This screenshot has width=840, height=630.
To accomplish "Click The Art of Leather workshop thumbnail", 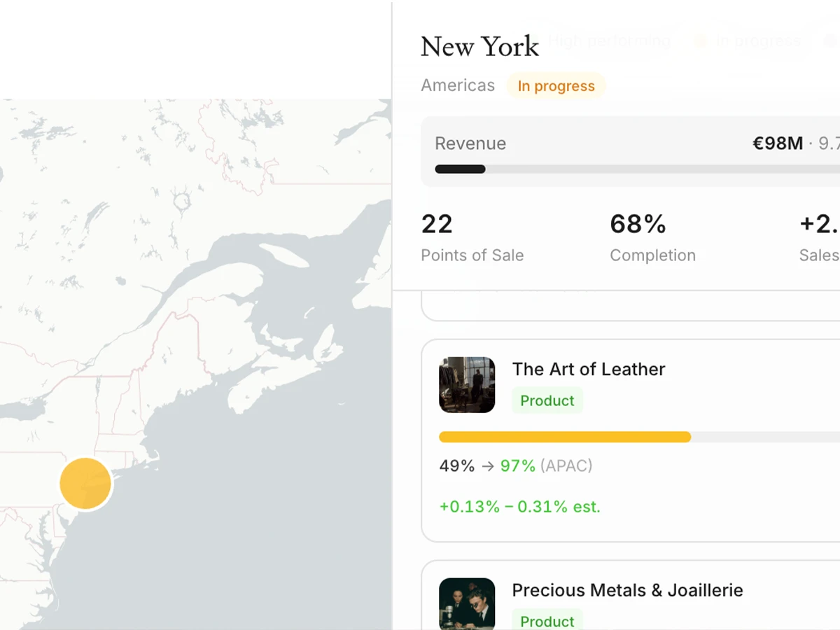I will [x=466, y=384].
